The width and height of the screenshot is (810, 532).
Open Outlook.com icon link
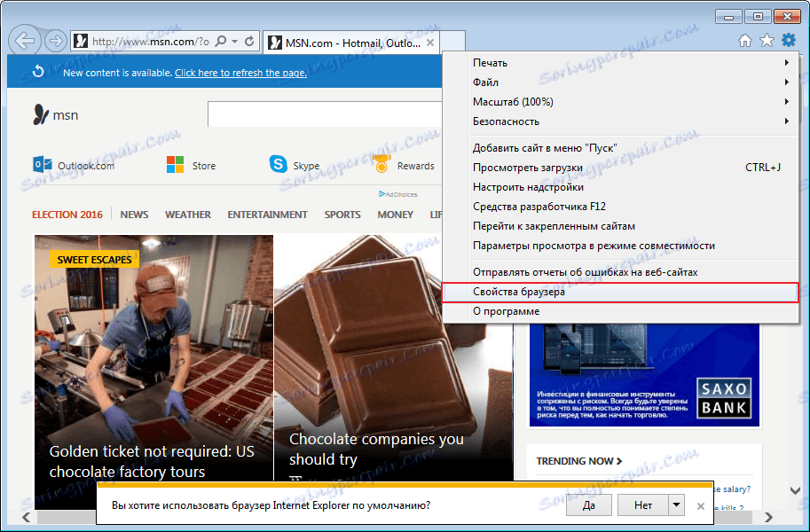(x=42, y=165)
